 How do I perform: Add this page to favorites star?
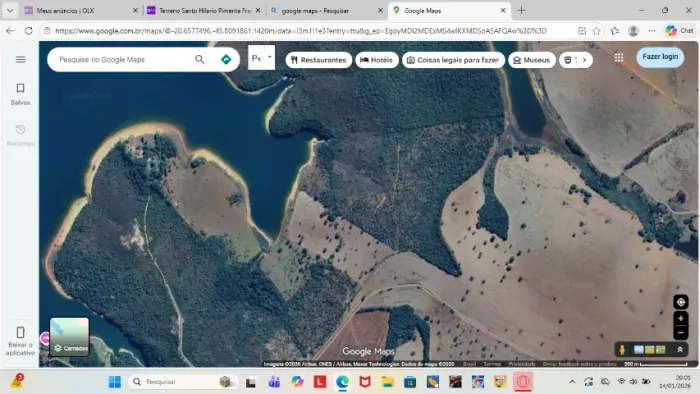coord(596,31)
